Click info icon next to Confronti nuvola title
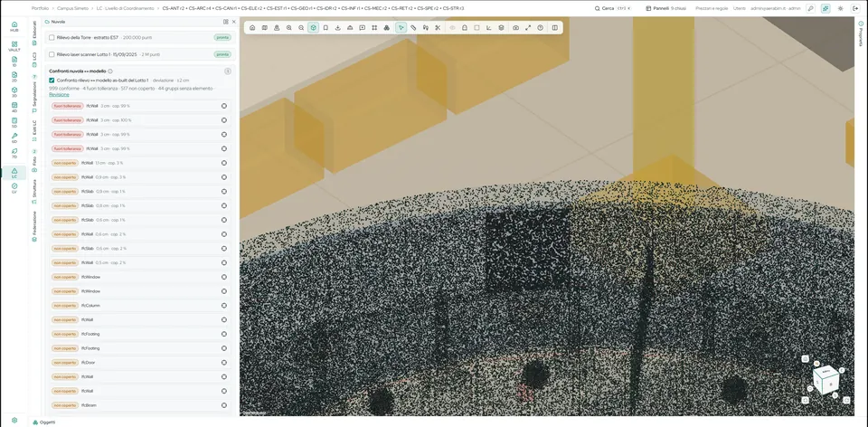 coord(110,71)
